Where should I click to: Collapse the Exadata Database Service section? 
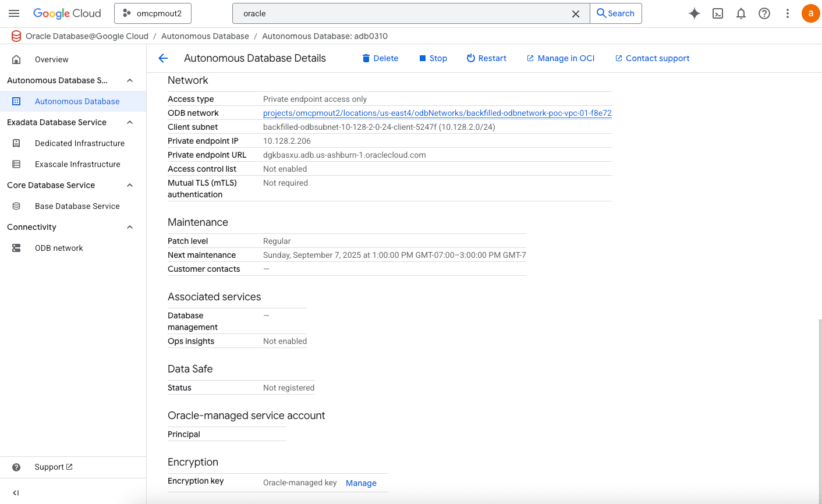pyautogui.click(x=129, y=122)
